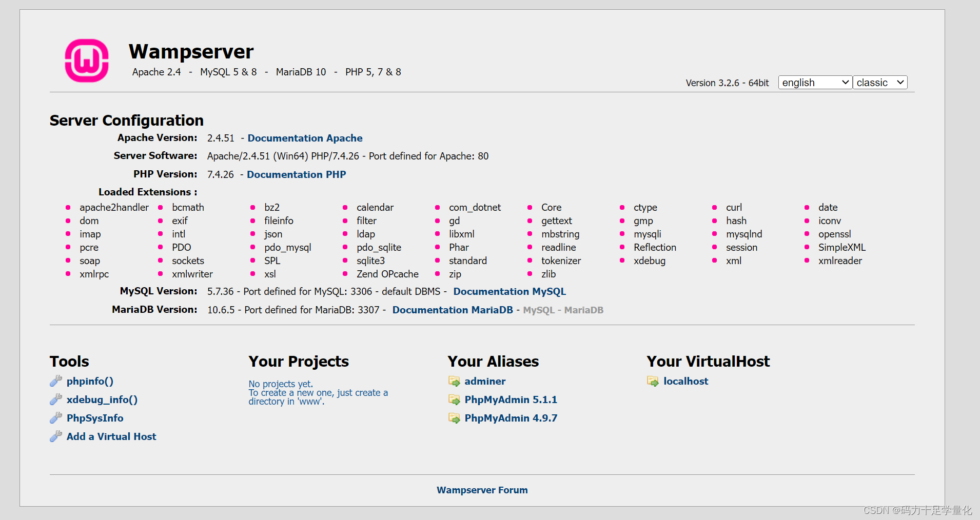The height and width of the screenshot is (520, 980).
Task: Click the wrench icon beside phpinfo()
Action: coord(56,381)
